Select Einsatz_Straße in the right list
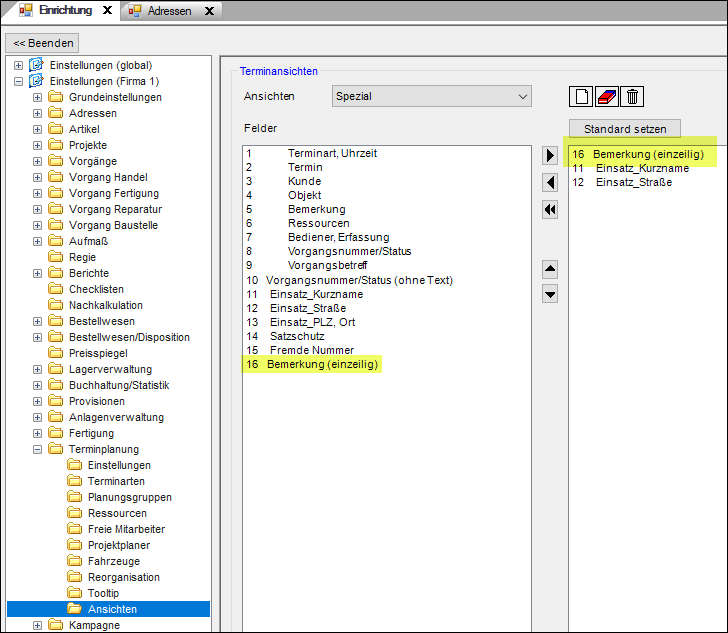This screenshot has height=633, width=728. click(633, 182)
